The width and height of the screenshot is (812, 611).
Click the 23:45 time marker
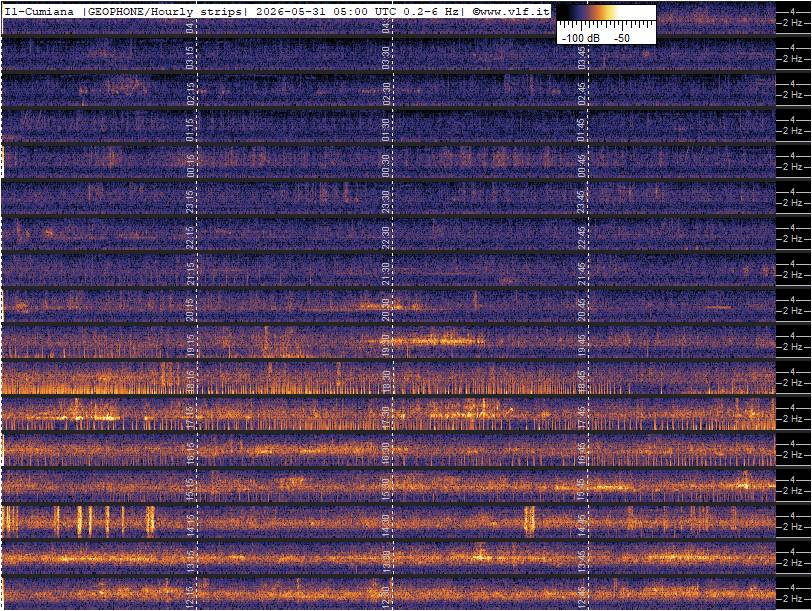click(x=582, y=201)
